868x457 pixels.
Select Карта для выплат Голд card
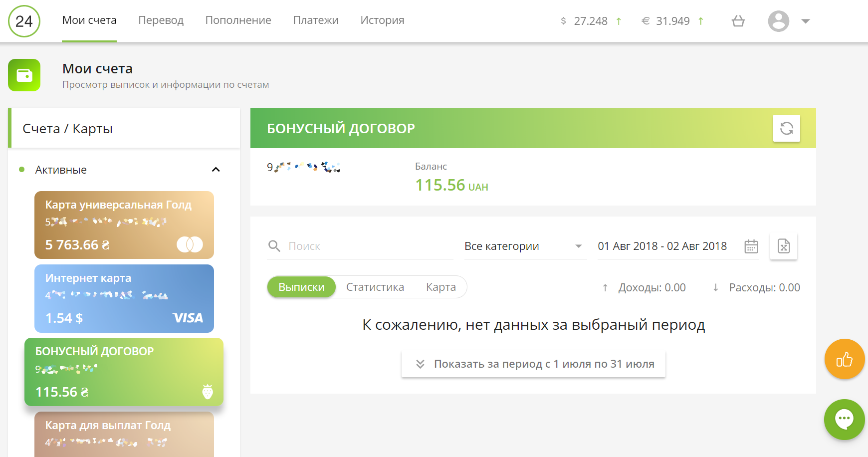point(124,434)
